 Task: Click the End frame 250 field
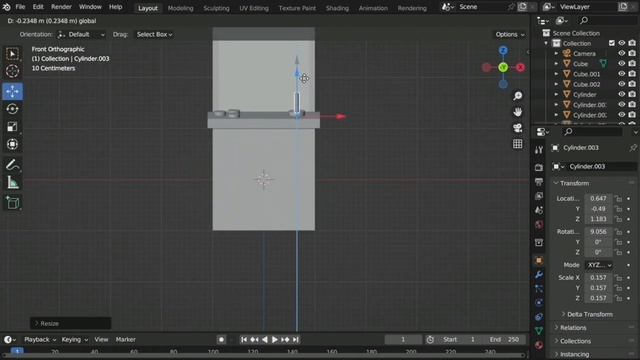tap(504, 340)
